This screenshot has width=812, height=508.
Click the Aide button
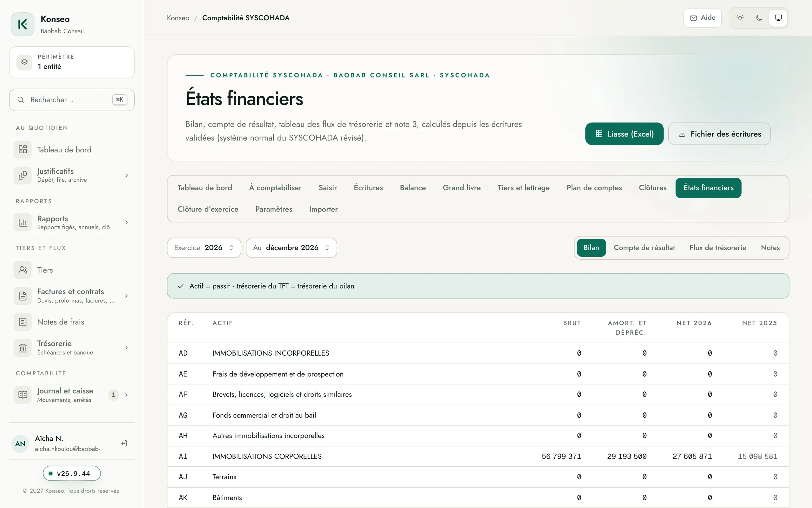[702, 18]
